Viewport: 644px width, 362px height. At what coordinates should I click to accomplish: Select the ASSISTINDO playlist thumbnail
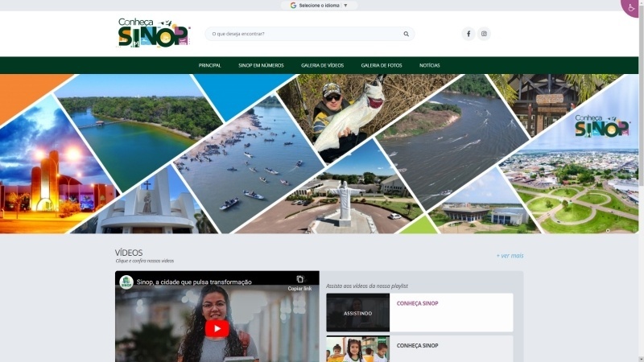(357, 312)
